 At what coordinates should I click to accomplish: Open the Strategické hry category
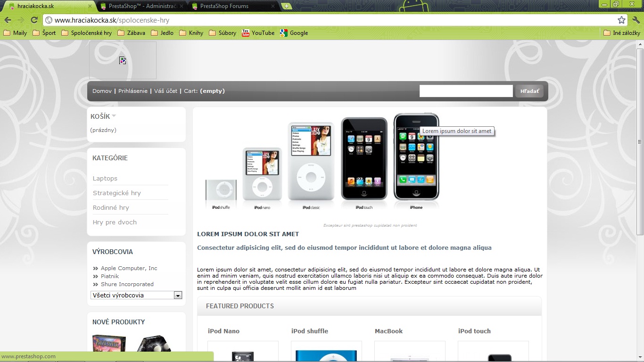[x=117, y=193]
